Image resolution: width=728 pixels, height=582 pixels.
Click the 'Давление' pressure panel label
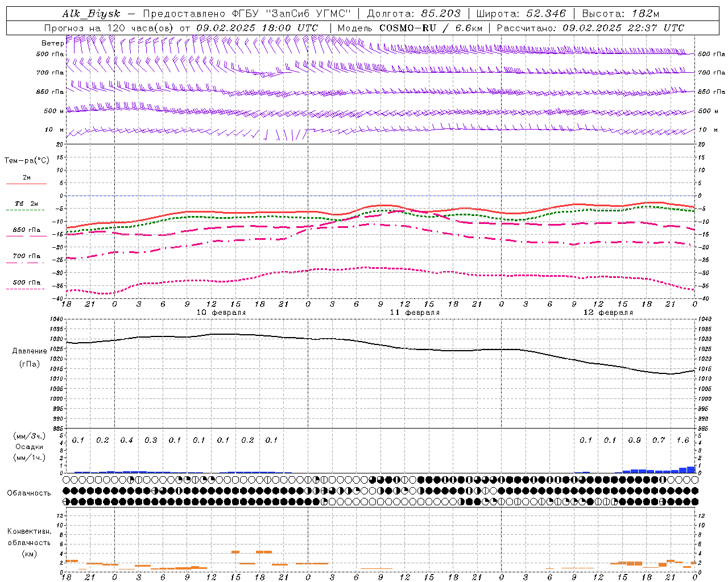(30, 351)
